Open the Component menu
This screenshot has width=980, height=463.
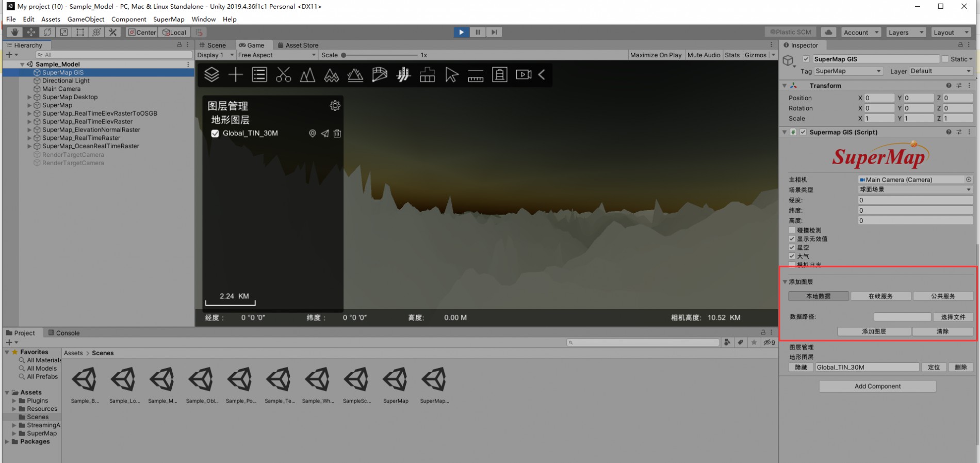click(x=128, y=19)
